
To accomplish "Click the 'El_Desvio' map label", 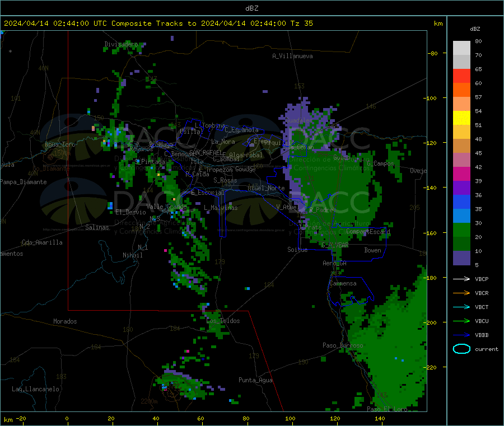I will click(x=131, y=212).
